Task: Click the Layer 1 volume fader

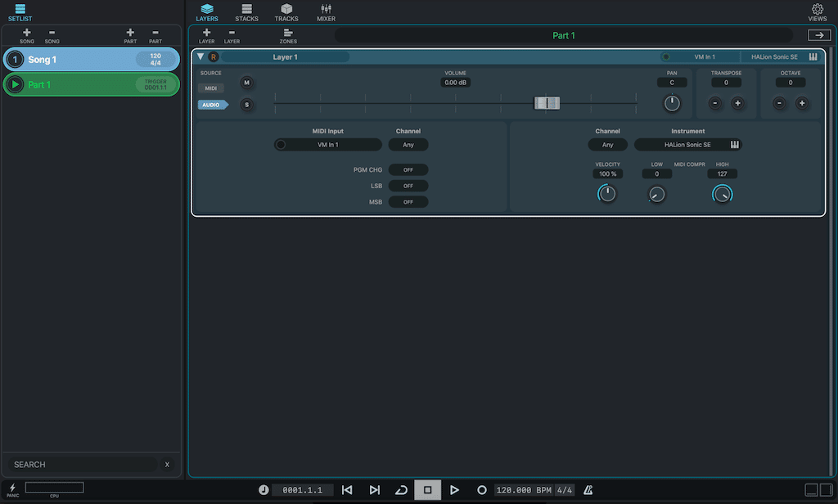Action: tap(547, 103)
